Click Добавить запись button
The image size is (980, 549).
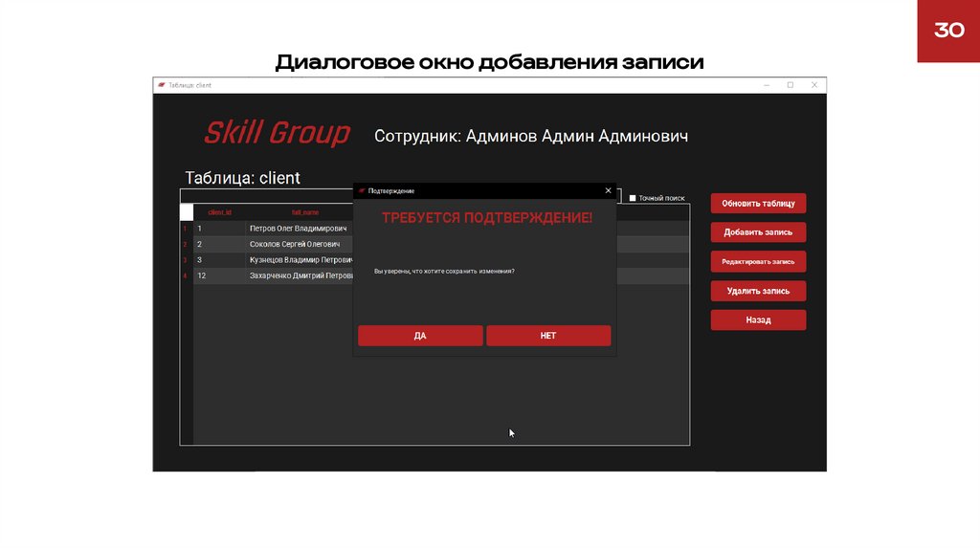(x=758, y=232)
